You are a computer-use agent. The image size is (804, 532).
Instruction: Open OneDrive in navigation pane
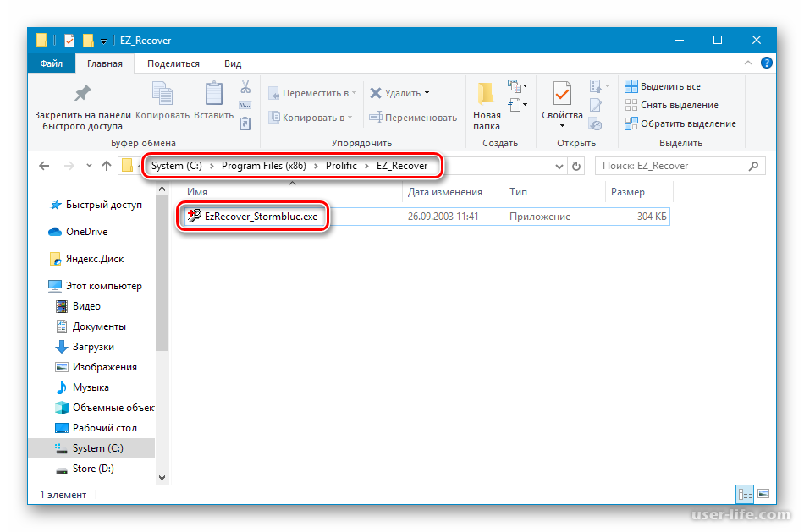78,232
